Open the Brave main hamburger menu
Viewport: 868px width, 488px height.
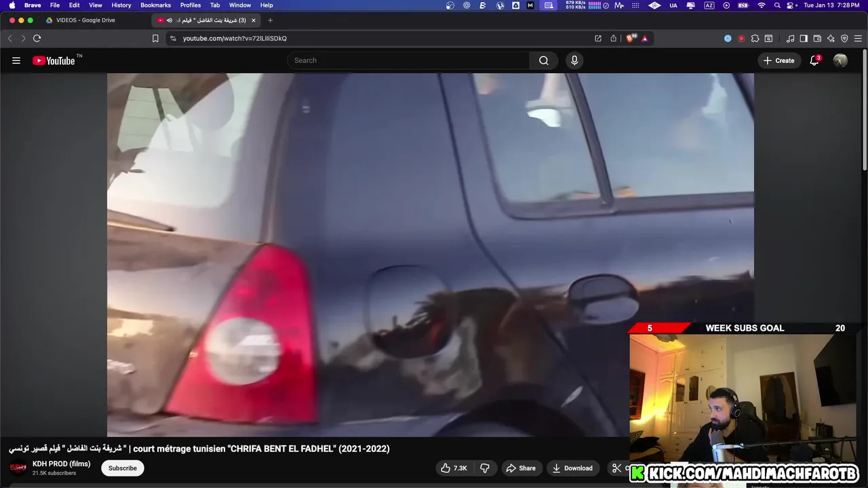coord(858,39)
